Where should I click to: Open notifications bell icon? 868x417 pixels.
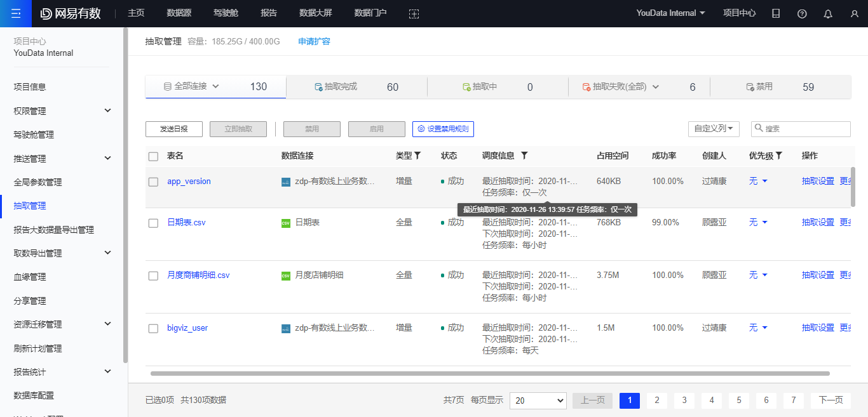[828, 13]
